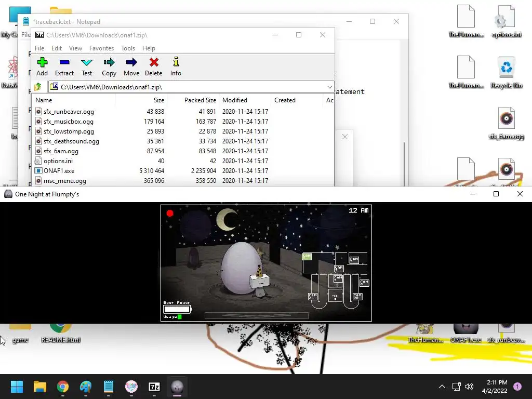Click the One Night at Flumpty's taskbar icon
This screenshot has height=399, width=532.
pyautogui.click(x=177, y=387)
